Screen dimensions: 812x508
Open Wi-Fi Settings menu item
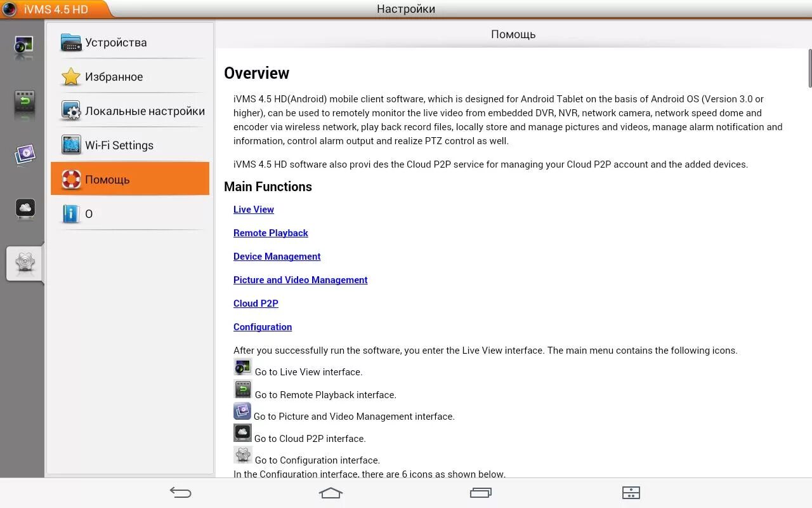point(130,145)
